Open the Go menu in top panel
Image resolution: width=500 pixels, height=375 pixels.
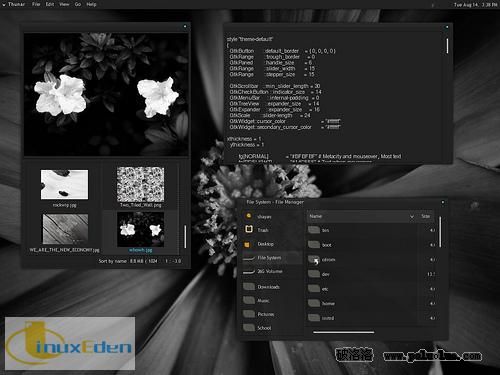click(x=78, y=4)
